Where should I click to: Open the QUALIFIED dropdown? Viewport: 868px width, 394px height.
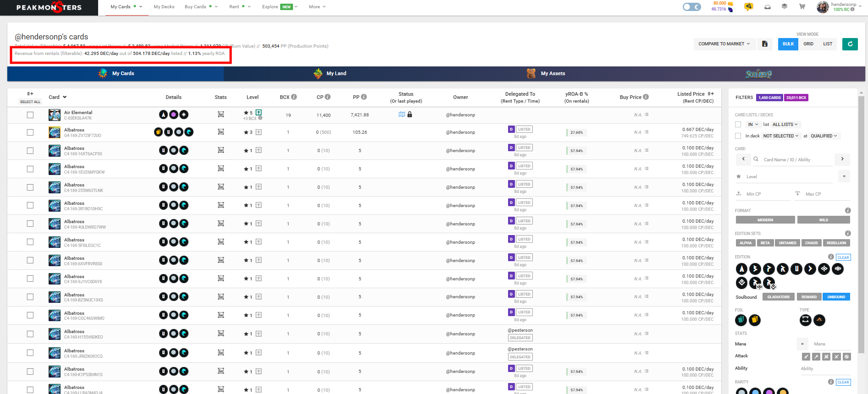click(824, 136)
